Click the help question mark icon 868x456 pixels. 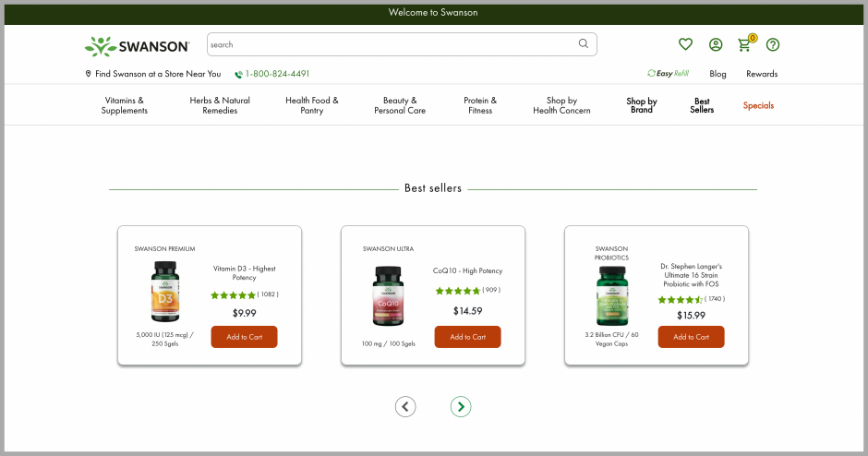tap(773, 45)
